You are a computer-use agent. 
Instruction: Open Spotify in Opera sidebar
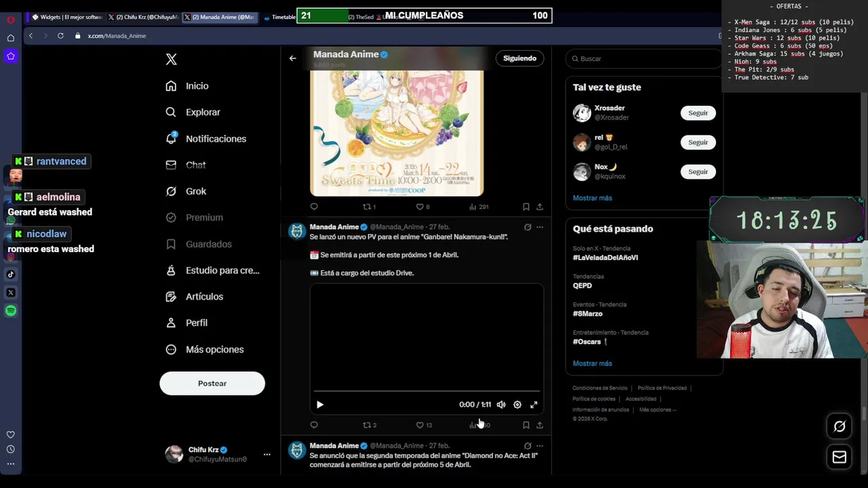(11, 311)
